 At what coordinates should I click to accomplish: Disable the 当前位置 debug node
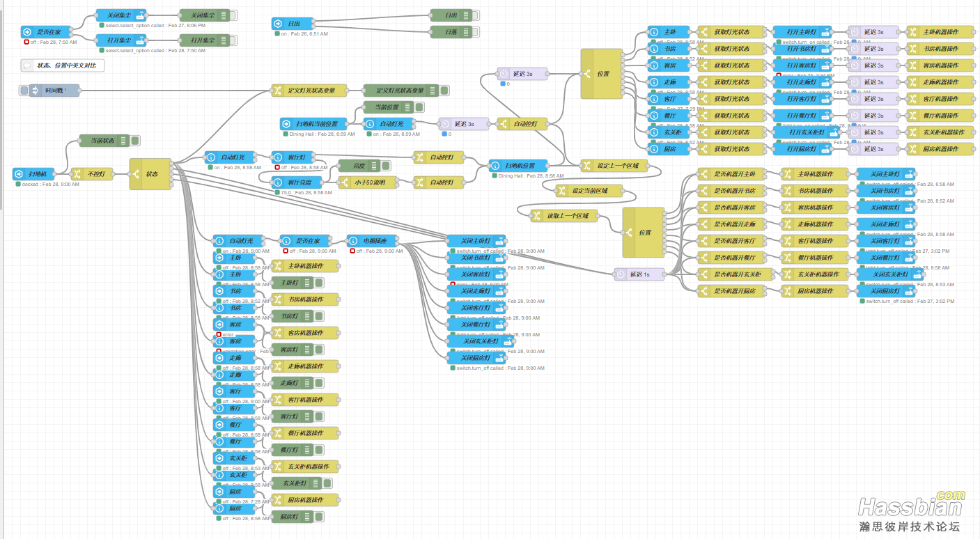[419, 107]
